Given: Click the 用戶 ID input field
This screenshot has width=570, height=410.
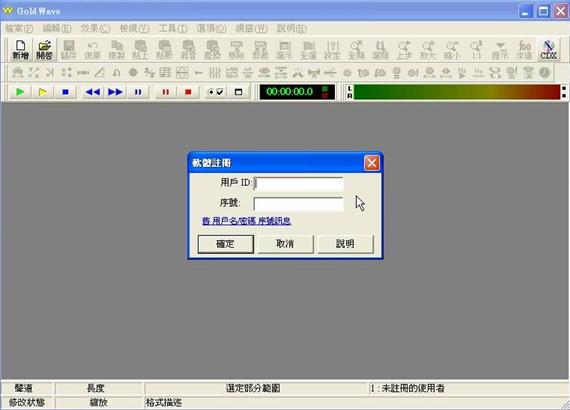Looking at the screenshot, I should (298, 184).
